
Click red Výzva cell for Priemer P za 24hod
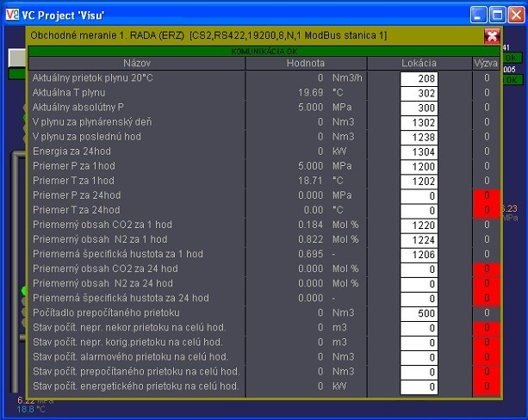click(x=487, y=195)
